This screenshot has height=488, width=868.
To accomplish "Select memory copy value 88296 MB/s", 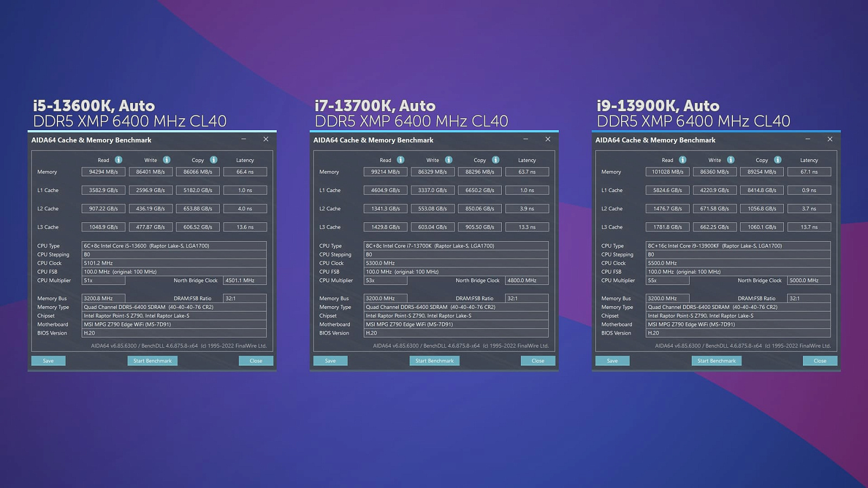I will [480, 172].
